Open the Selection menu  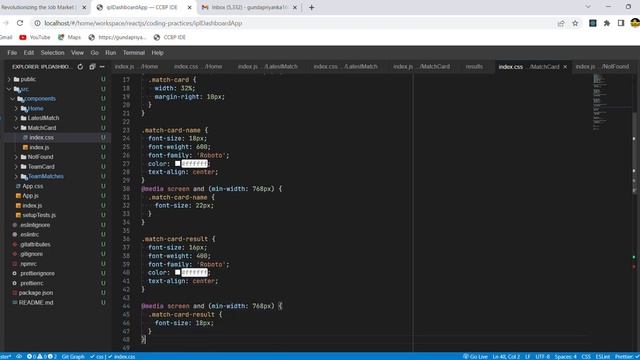coord(52,53)
